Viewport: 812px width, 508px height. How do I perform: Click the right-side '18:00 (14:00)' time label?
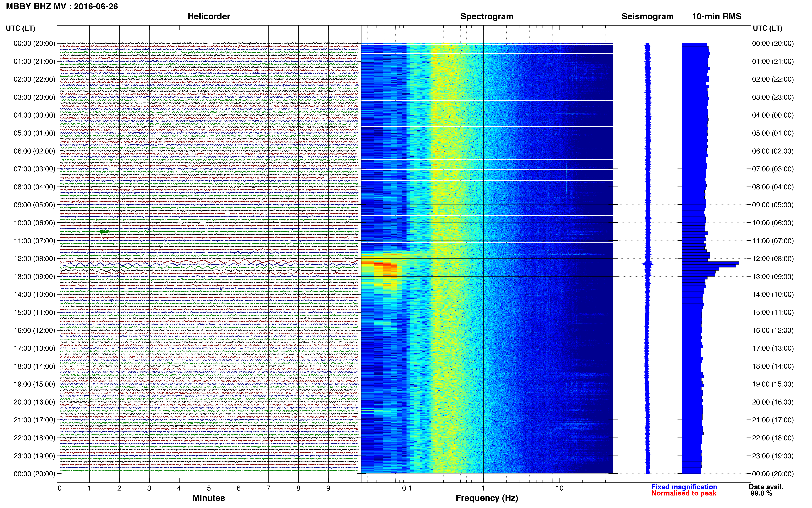click(x=773, y=366)
